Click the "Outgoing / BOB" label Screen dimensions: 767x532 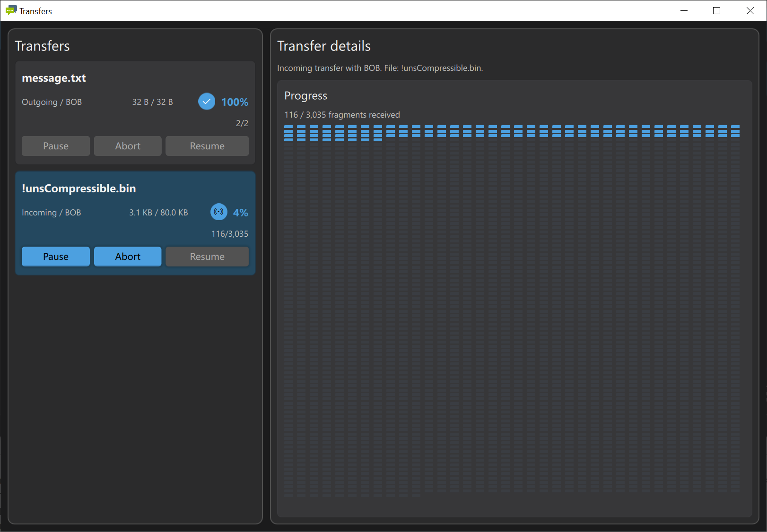52,102
